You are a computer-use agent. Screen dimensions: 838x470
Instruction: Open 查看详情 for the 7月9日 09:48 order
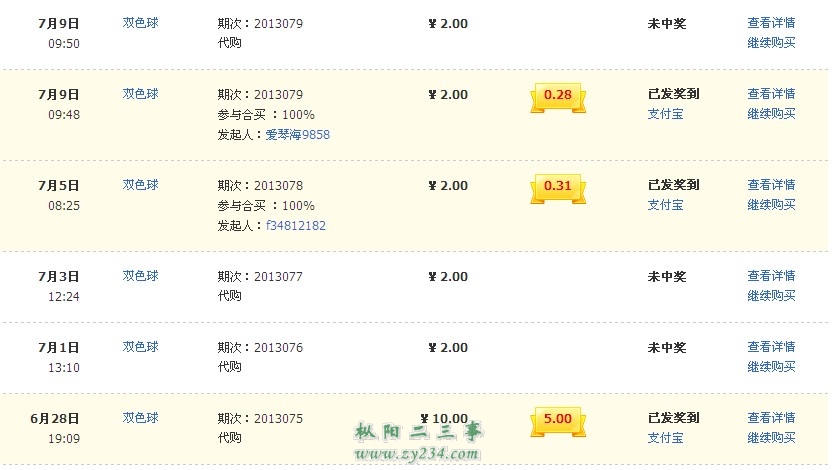pos(771,94)
